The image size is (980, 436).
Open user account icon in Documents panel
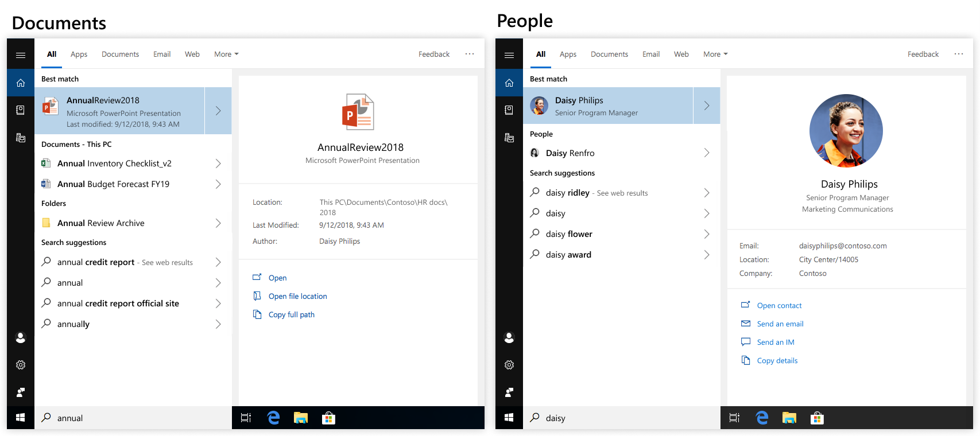tap(21, 338)
